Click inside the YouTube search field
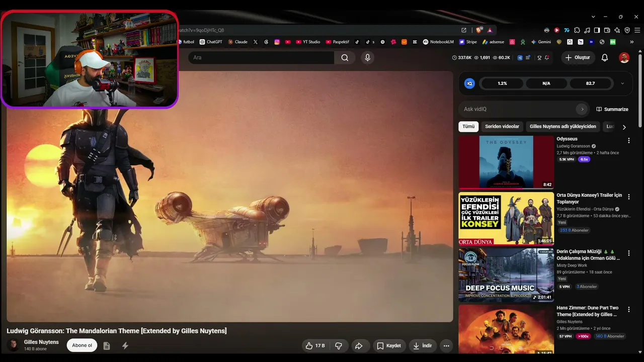This screenshot has width=644, height=362. (x=261, y=58)
